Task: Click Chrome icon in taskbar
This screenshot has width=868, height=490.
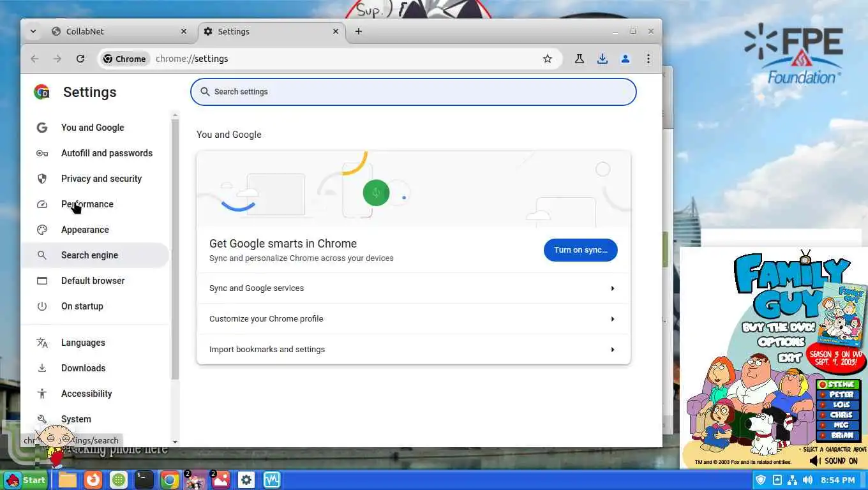Action: pos(170,480)
